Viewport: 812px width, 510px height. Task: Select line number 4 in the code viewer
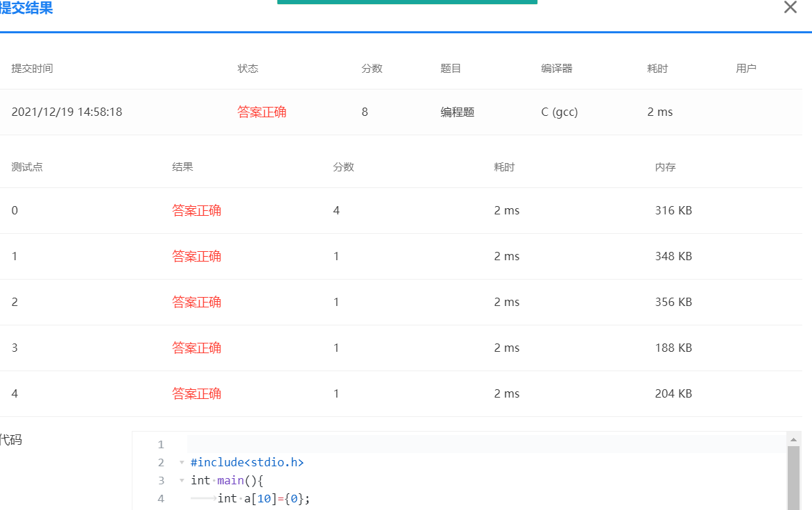(x=160, y=498)
